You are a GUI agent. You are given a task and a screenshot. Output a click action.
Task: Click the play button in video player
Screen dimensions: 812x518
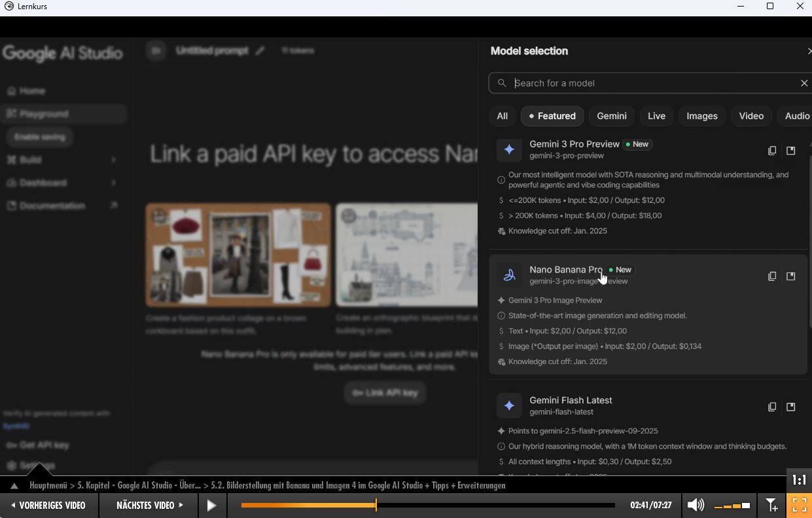[211, 506]
